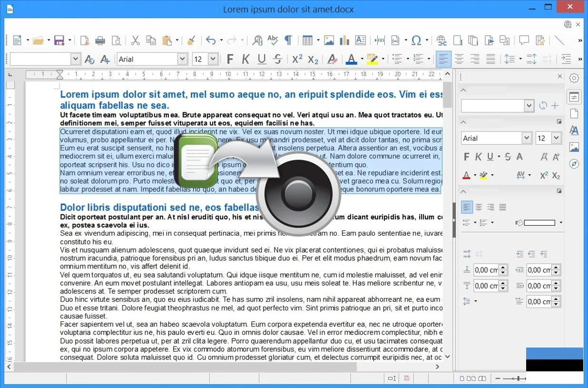Click the Export as PDF icon
The width and height of the screenshot is (588, 388).
click(x=84, y=40)
